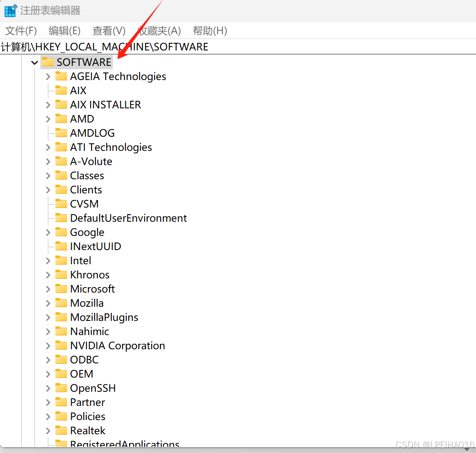This screenshot has height=453, width=476.
Task: Click the ODBC folder icon
Action: tap(61, 359)
